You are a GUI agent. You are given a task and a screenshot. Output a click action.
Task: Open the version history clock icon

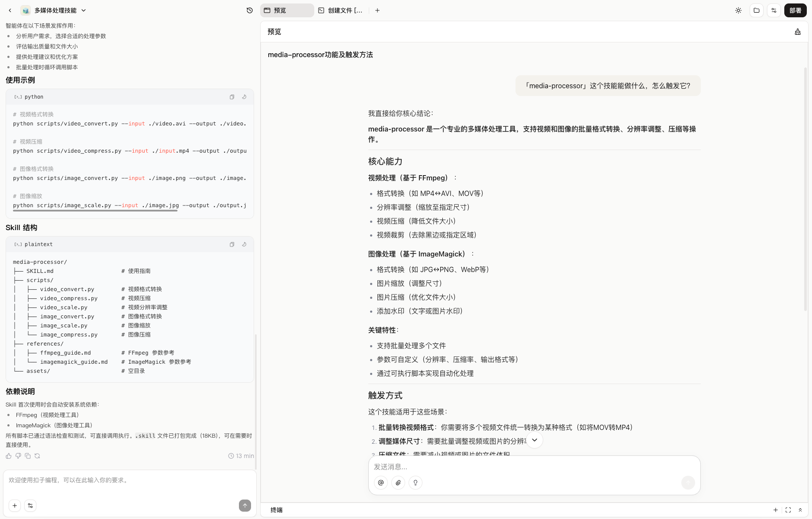(x=249, y=10)
